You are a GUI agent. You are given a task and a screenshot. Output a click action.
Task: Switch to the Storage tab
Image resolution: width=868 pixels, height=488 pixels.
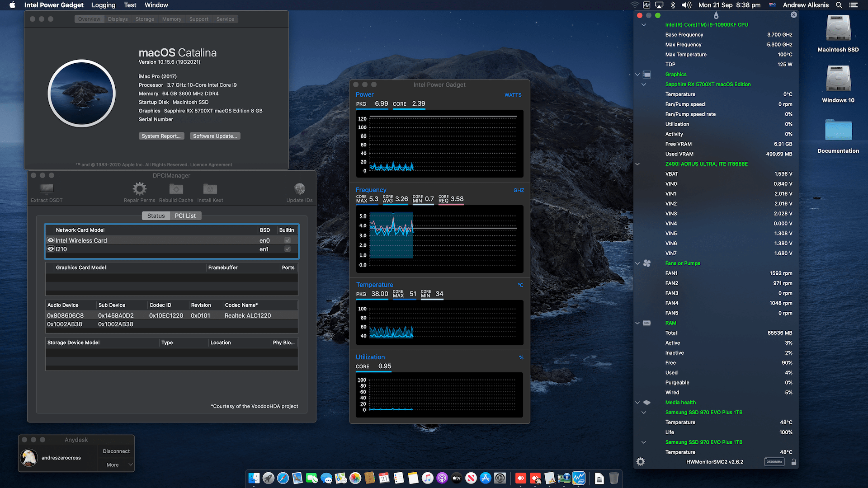coord(145,19)
